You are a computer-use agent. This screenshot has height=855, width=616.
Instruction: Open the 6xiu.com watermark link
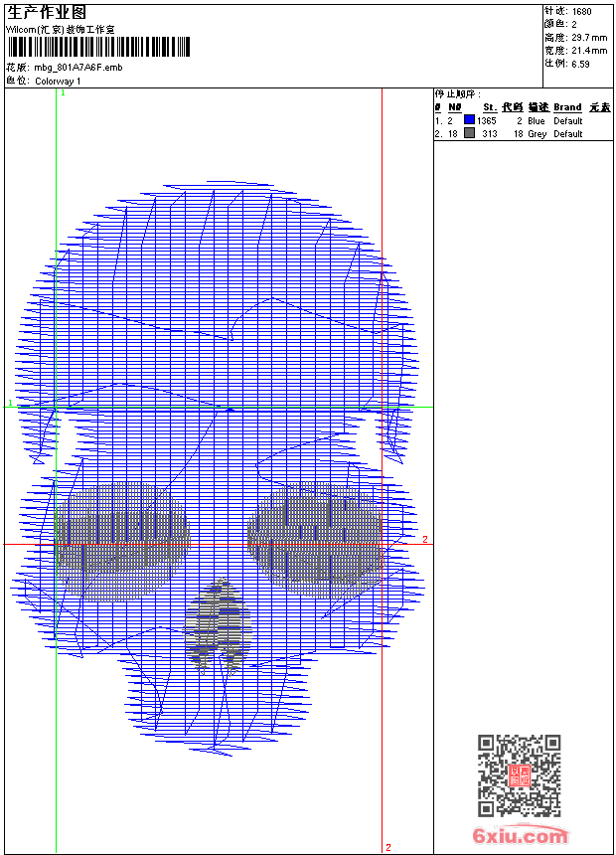tap(521, 835)
